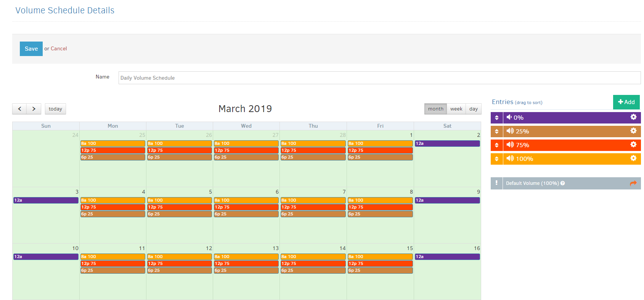Click speaker icon on 75% entry
Viewport: 644px width, 300px height.
[510, 145]
